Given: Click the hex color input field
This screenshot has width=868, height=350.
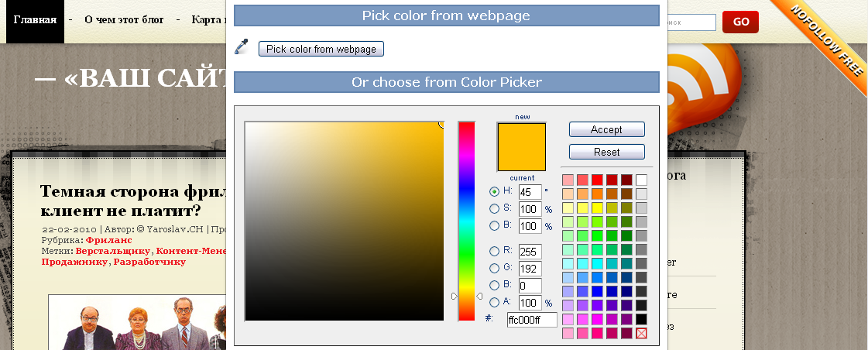Looking at the screenshot, I should tap(532, 320).
